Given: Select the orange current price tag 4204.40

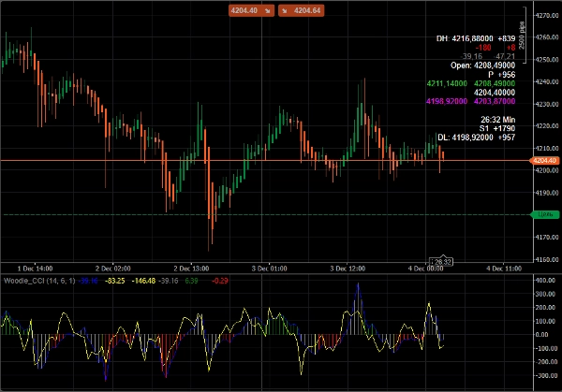Looking at the screenshot, I should coord(544,161).
